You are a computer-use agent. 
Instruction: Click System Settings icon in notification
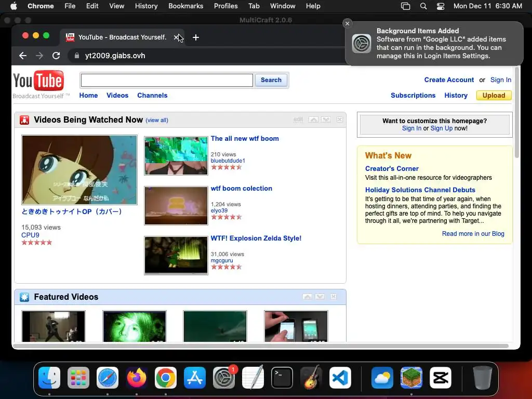tap(362, 44)
